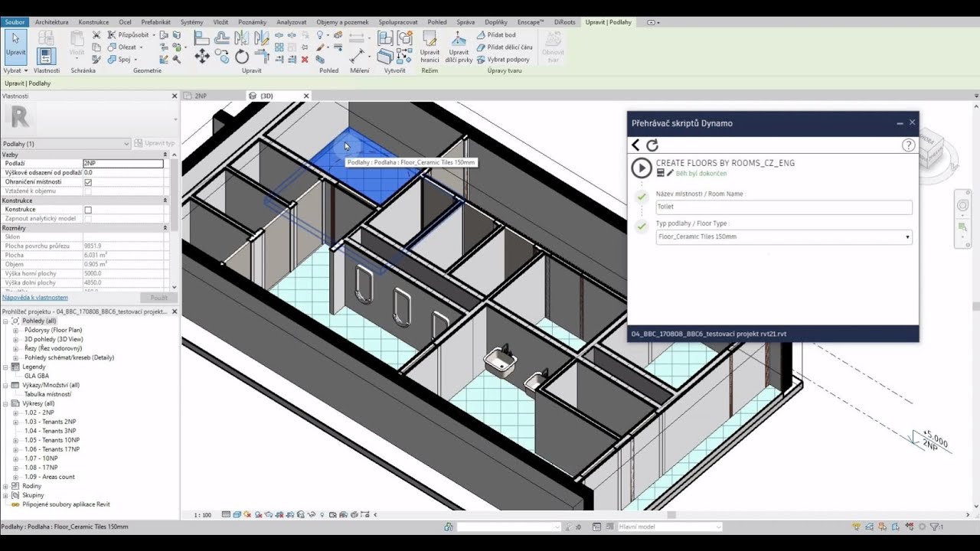Select the GLA GBA legend item
The width and height of the screenshot is (980, 551).
click(36, 376)
